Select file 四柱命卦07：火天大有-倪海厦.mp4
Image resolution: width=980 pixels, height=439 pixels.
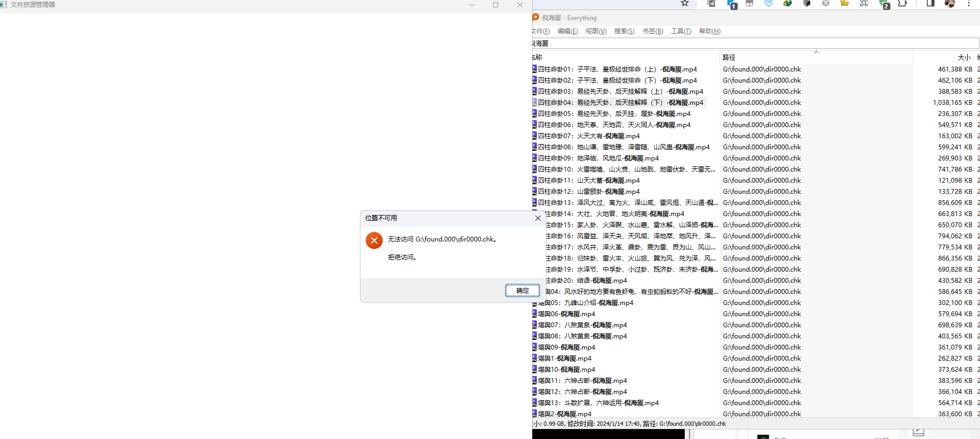(588, 136)
